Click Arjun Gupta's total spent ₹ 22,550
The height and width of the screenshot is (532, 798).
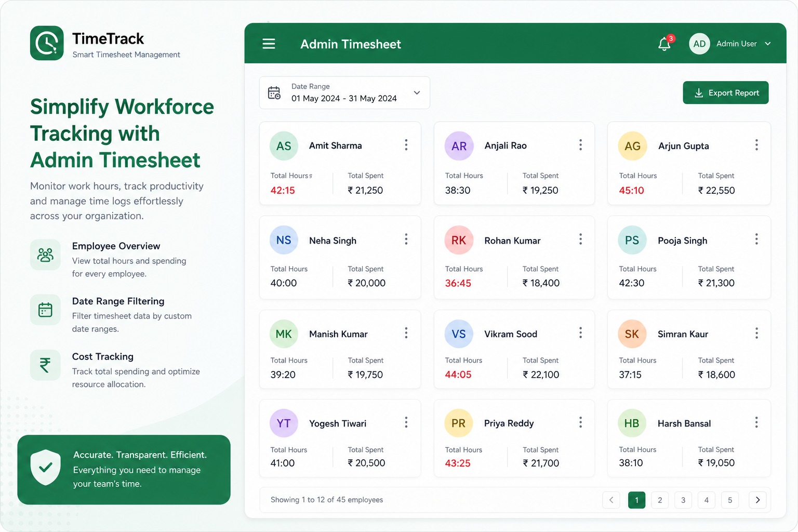tap(716, 190)
